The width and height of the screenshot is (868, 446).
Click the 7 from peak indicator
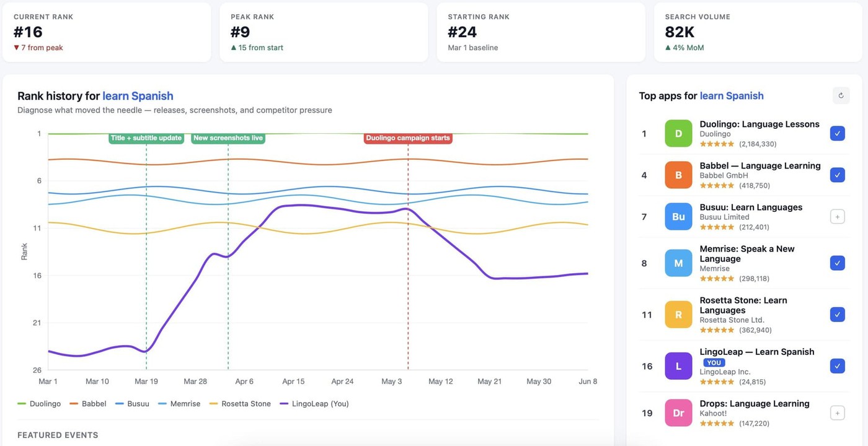pos(38,48)
